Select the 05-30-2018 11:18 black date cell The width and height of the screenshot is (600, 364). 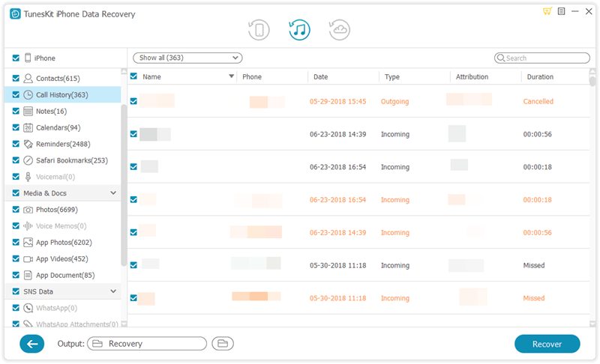click(338, 265)
